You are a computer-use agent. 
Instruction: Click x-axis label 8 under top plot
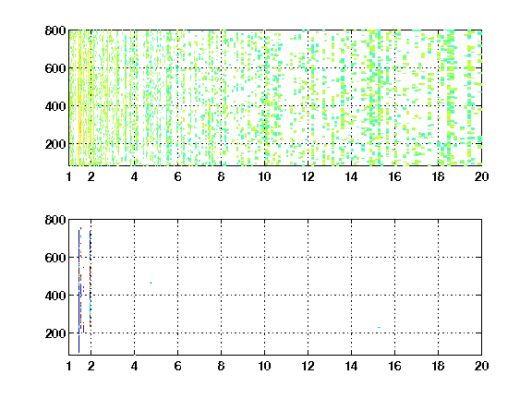point(222,176)
